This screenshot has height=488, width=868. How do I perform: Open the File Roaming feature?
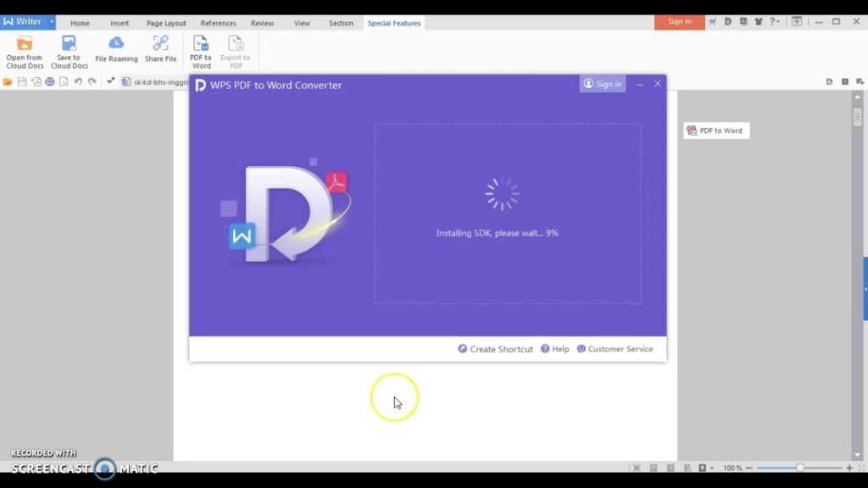point(116,50)
